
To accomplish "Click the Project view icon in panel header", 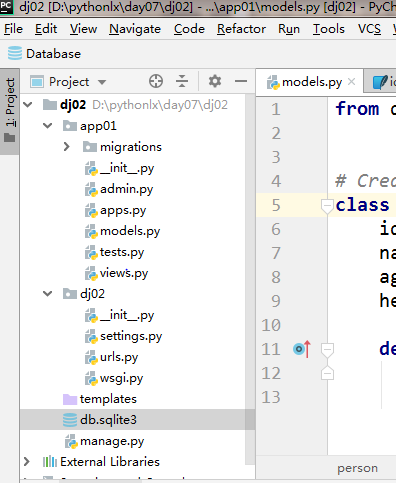I will [x=37, y=82].
